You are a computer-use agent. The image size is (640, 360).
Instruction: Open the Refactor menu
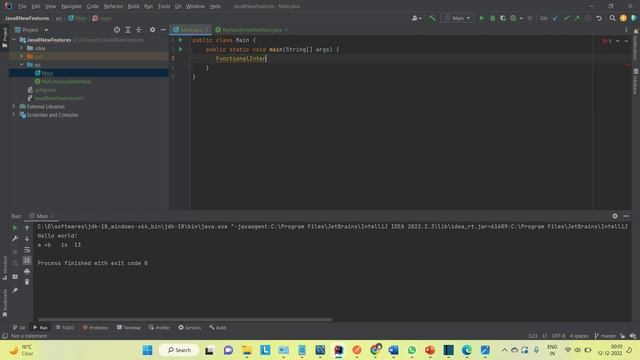pos(113,6)
